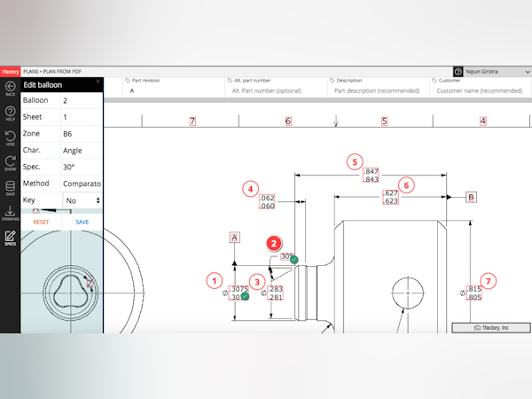Click datum A label box
Viewport: 532px width, 399px height.
pyautogui.click(x=234, y=238)
